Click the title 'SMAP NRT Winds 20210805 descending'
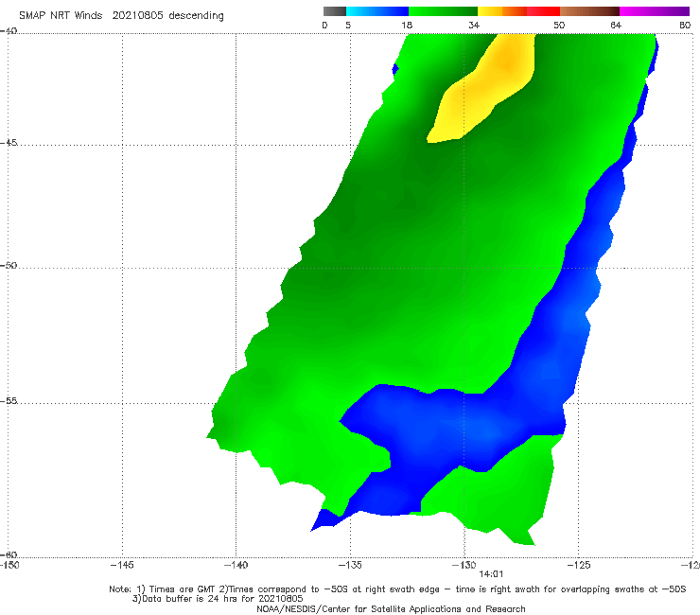 click(121, 16)
